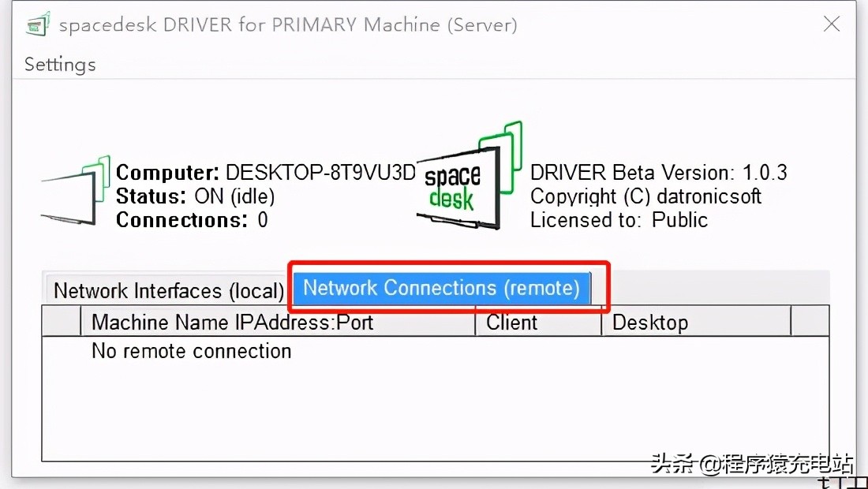Close the spacedesk DRIVER window
The width and height of the screenshot is (868, 489).
pos(832,24)
